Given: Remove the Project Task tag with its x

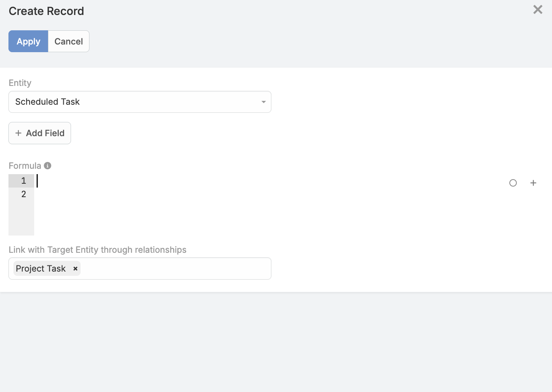Looking at the screenshot, I should 76,268.
